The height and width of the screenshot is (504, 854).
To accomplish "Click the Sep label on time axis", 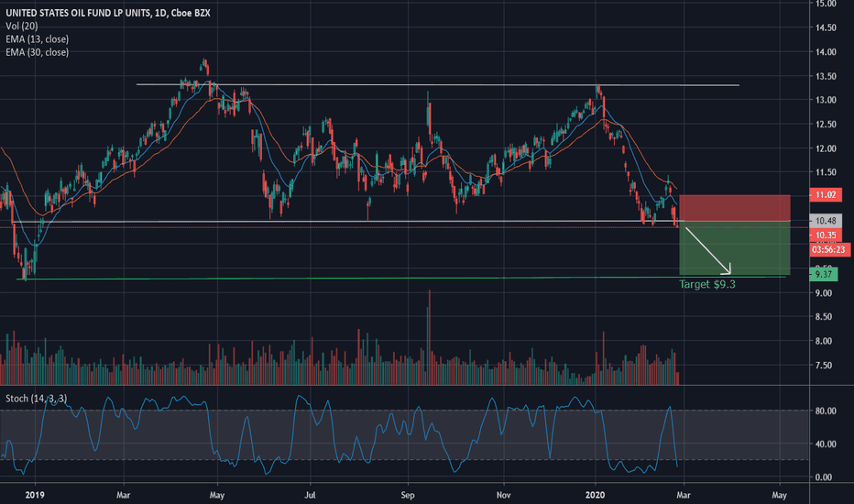I will point(408,495).
